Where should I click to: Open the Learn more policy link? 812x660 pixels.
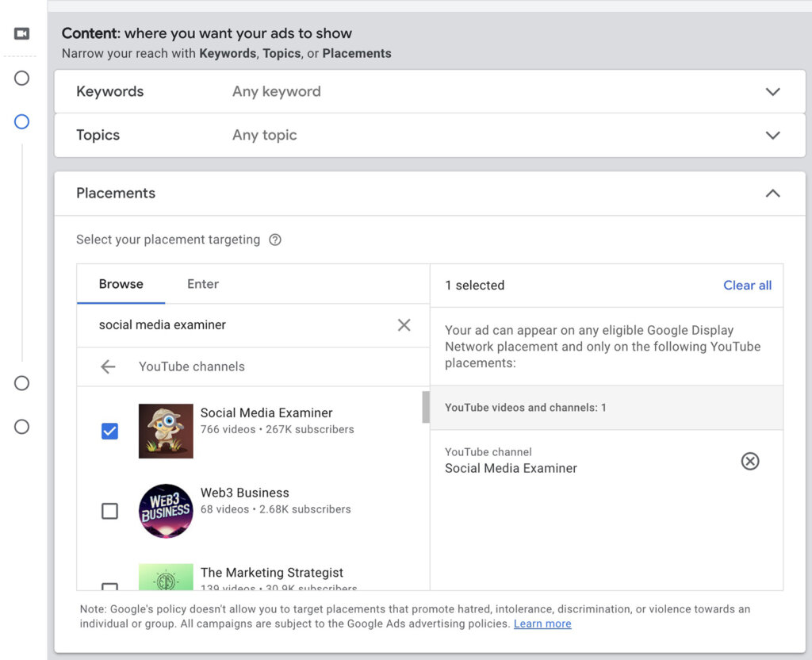click(542, 624)
